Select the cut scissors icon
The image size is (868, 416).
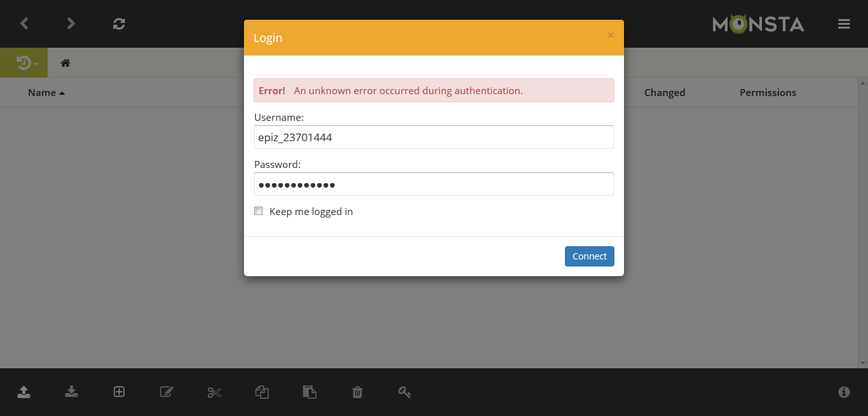(214, 392)
